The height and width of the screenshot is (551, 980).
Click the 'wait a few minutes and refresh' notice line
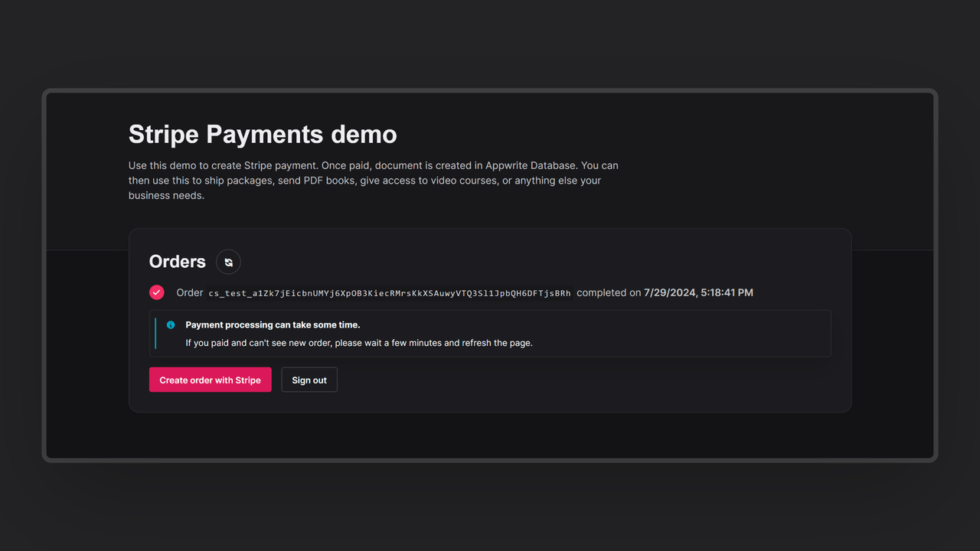click(359, 343)
